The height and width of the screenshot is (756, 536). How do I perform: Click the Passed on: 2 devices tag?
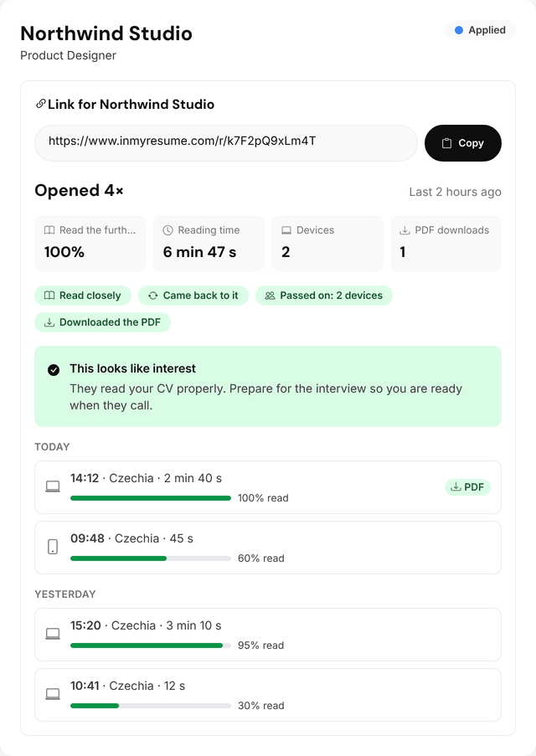click(x=324, y=296)
